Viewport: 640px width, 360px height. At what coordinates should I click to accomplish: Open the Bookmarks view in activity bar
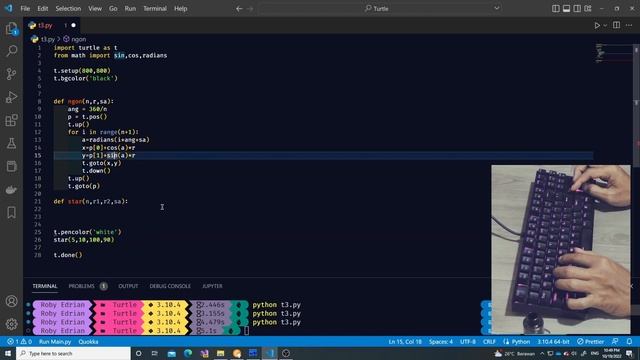(11, 212)
